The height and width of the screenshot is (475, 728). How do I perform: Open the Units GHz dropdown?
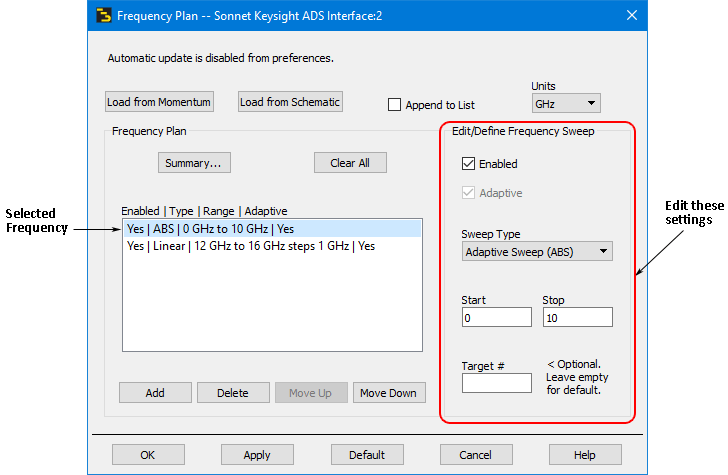566,104
